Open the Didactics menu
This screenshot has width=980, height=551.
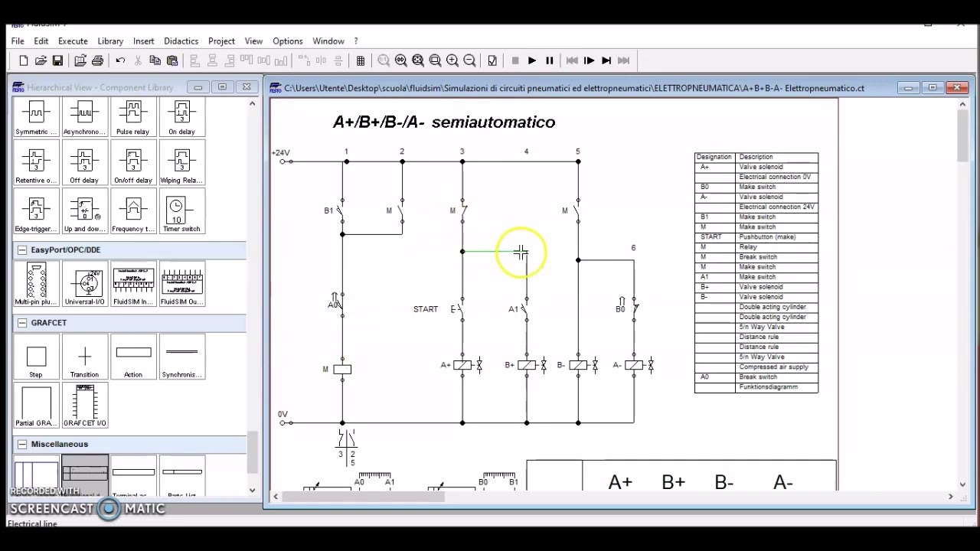point(181,41)
